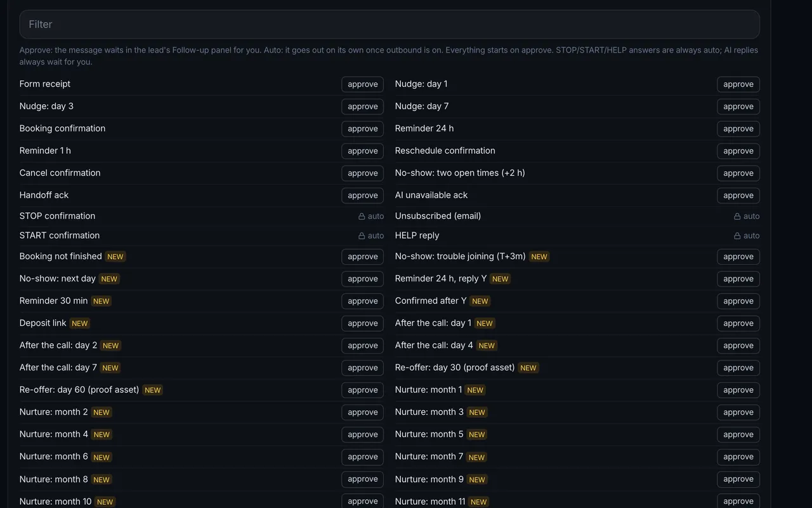Viewport: 812px width, 508px height.
Task: Toggle approve for Nudge: day 7
Action: click(x=738, y=107)
